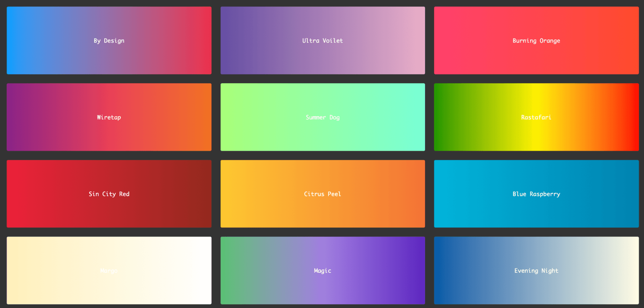This screenshot has width=644, height=308.
Task: Pick the 'Citrus Peel' gradient card
Action: click(322, 194)
